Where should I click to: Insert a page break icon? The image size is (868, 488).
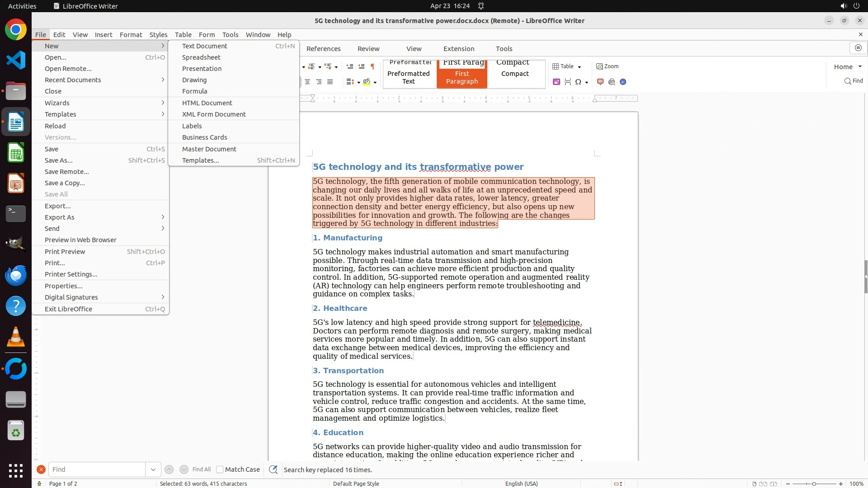(568, 82)
